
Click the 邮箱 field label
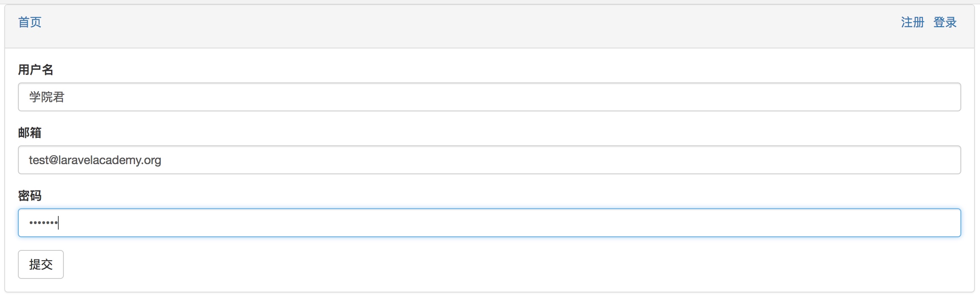point(30,133)
